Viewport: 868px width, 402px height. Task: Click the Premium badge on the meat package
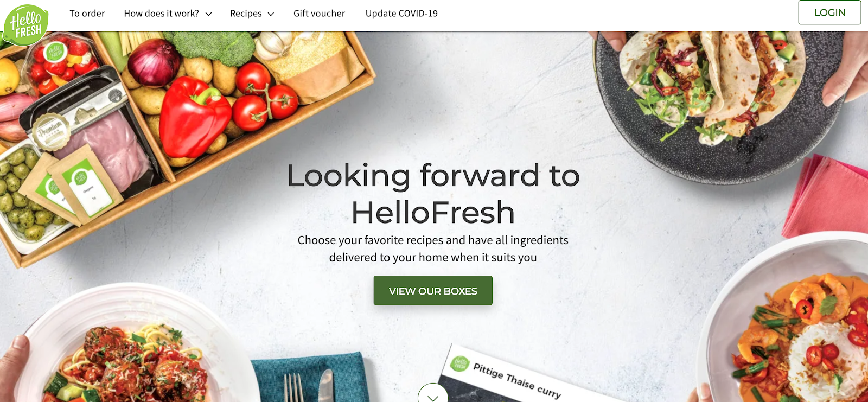click(51, 131)
